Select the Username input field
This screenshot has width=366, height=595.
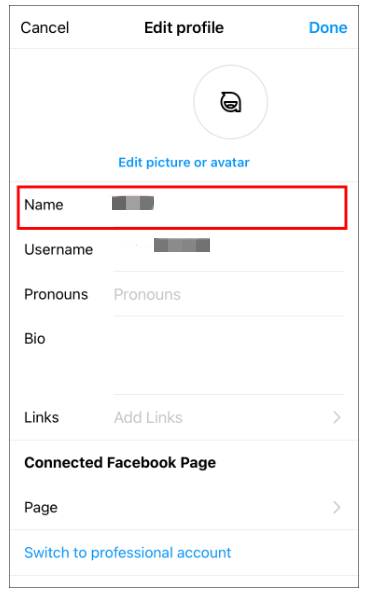coord(229,249)
